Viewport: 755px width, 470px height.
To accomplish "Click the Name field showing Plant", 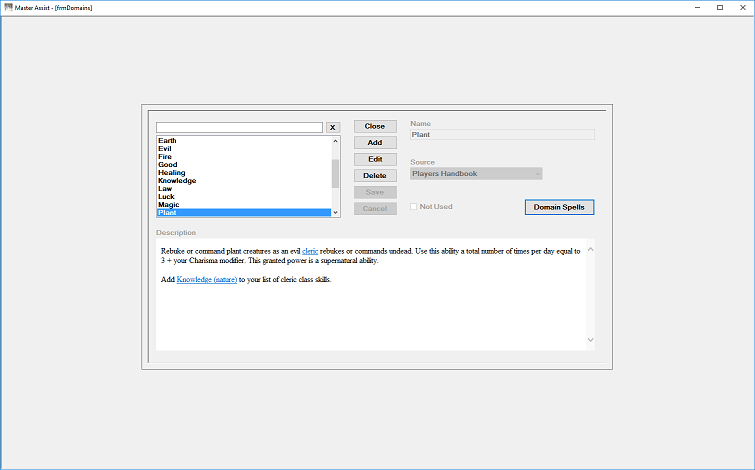I will pos(502,135).
